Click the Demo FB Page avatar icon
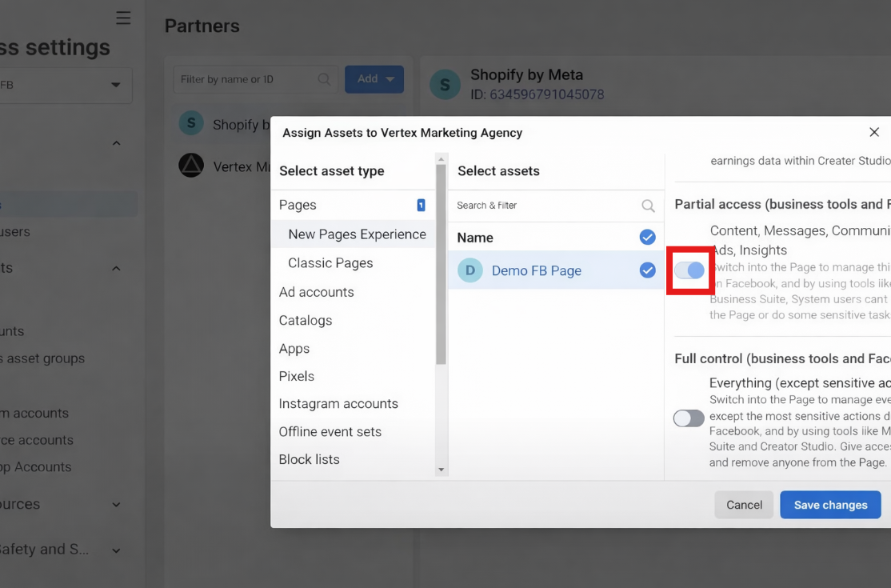 click(x=469, y=270)
